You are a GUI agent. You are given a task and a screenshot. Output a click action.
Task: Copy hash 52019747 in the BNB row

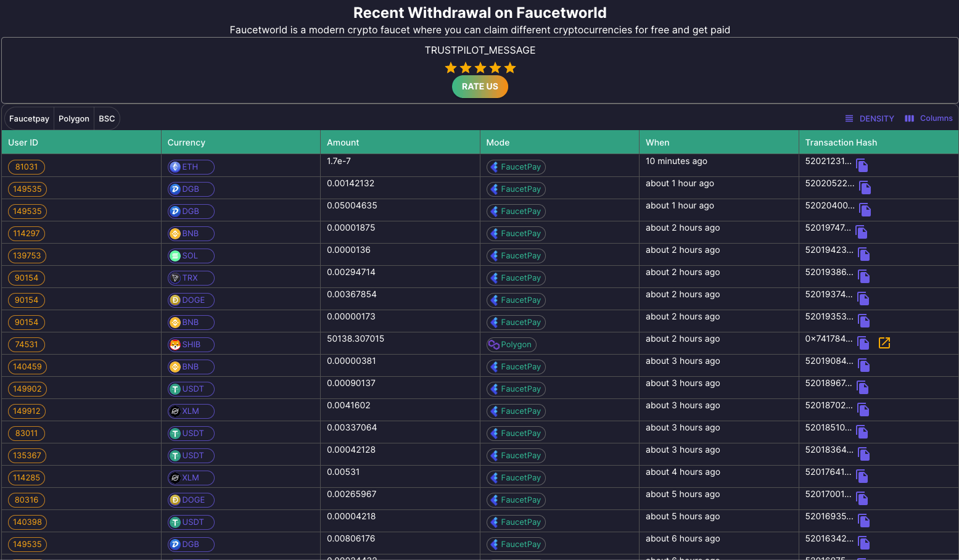pyautogui.click(x=862, y=232)
